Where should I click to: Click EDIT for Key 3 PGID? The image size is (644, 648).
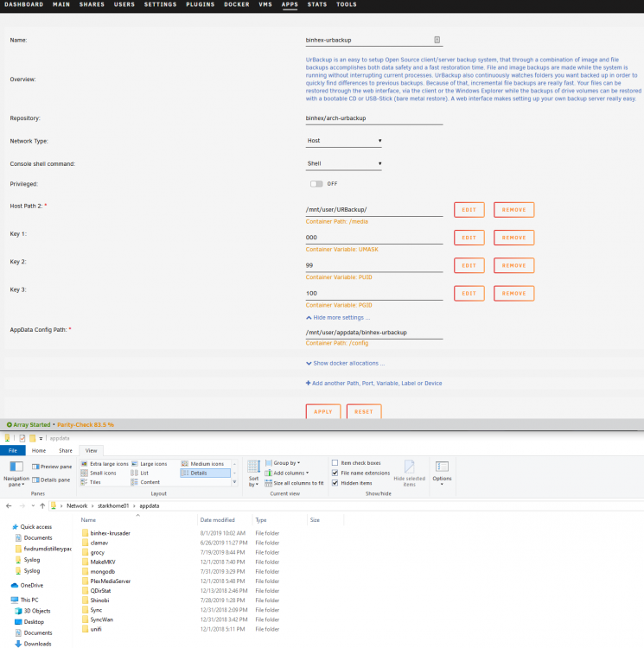click(469, 294)
